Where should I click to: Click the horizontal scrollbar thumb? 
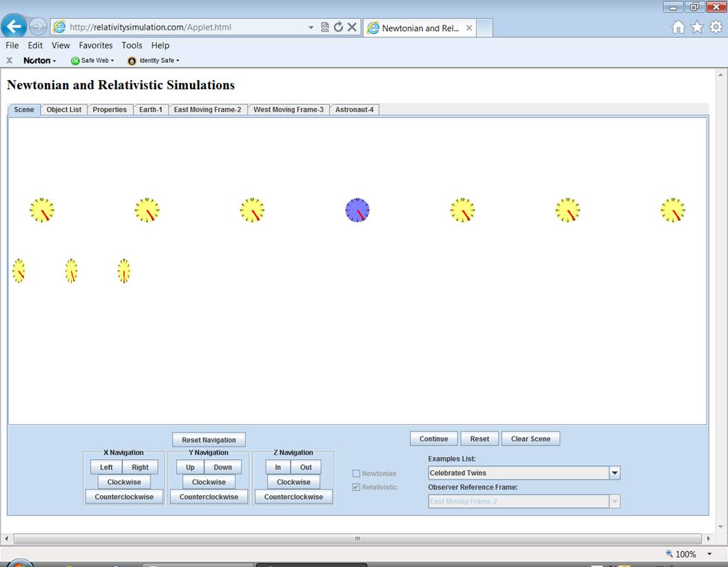[x=357, y=538]
